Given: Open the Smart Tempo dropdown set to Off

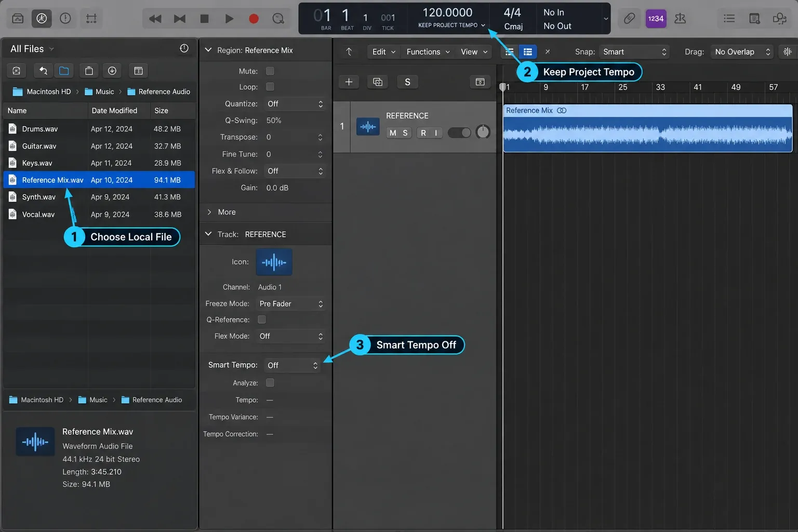Looking at the screenshot, I should [x=292, y=365].
